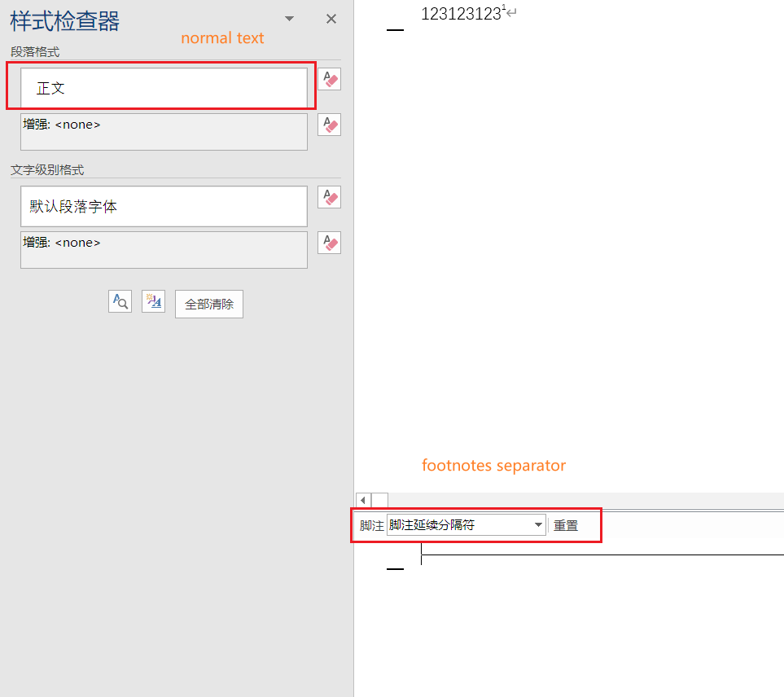
Task: Click paragraph 增强: <none> box
Action: [x=164, y=132]
